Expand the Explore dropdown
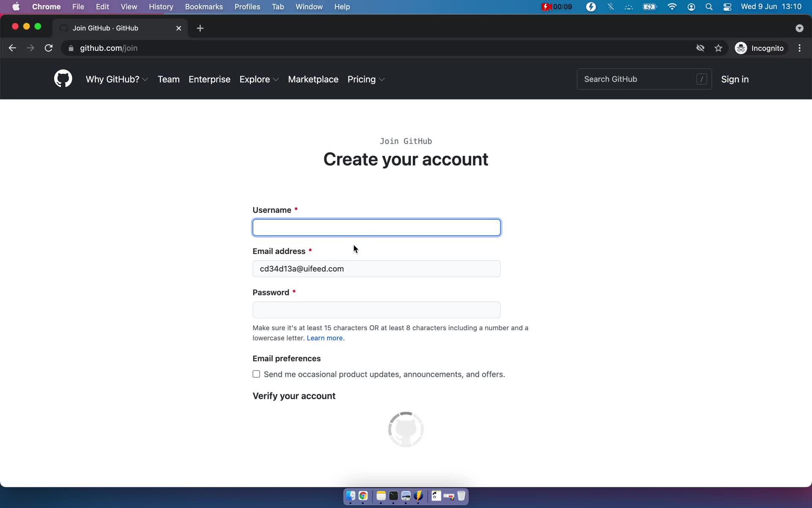This screenshot has height=508, width=812. [259, 79]
